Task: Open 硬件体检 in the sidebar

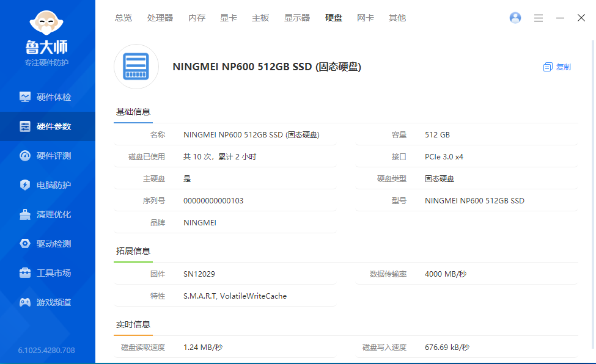Action: [x=48, y=97]
